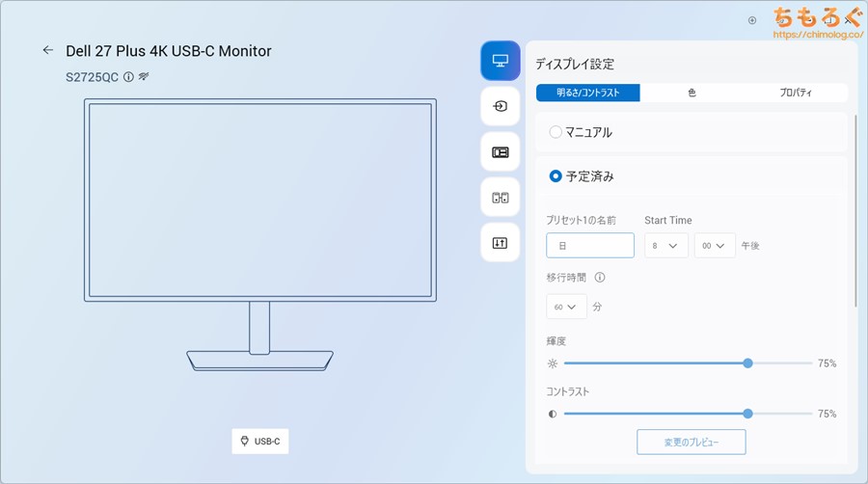This screenshot has width=868, height=484.
Task: Click the 輝度 brightness slider handle
Action: point(748,363)
